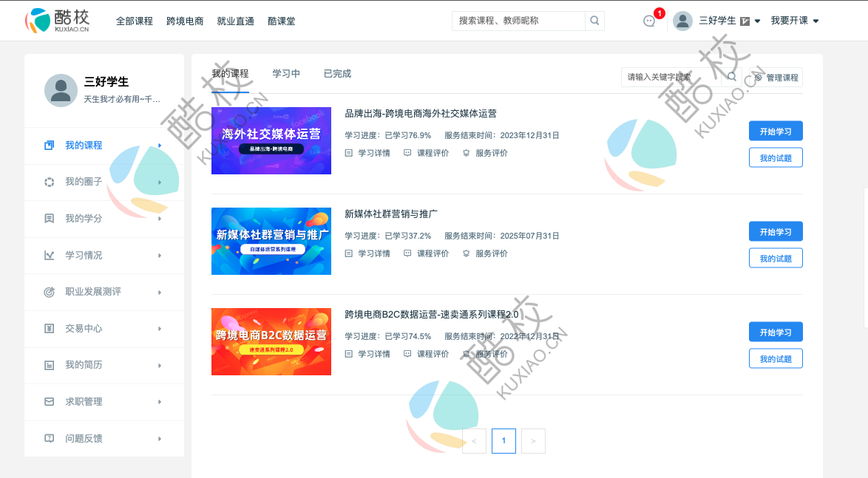The image size is (868, 478).
Task: Click the sidebar profile avatar
Action: (x=61, y=90)
